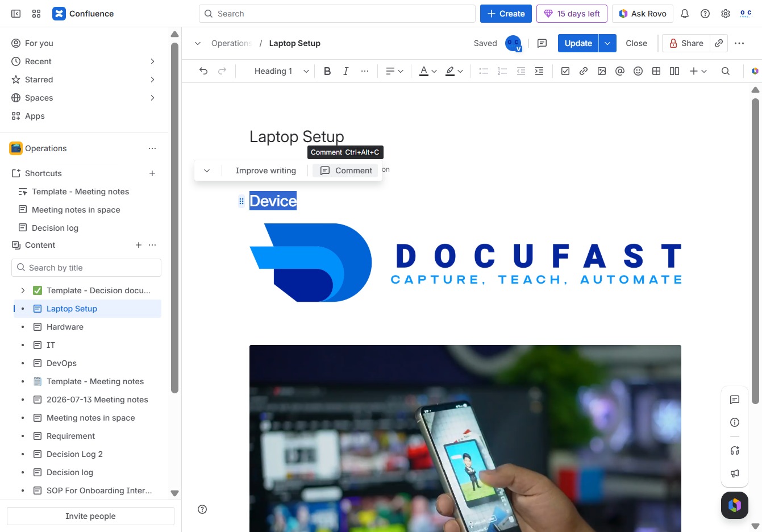Open page info in the right rail

(x=735, y=422)
